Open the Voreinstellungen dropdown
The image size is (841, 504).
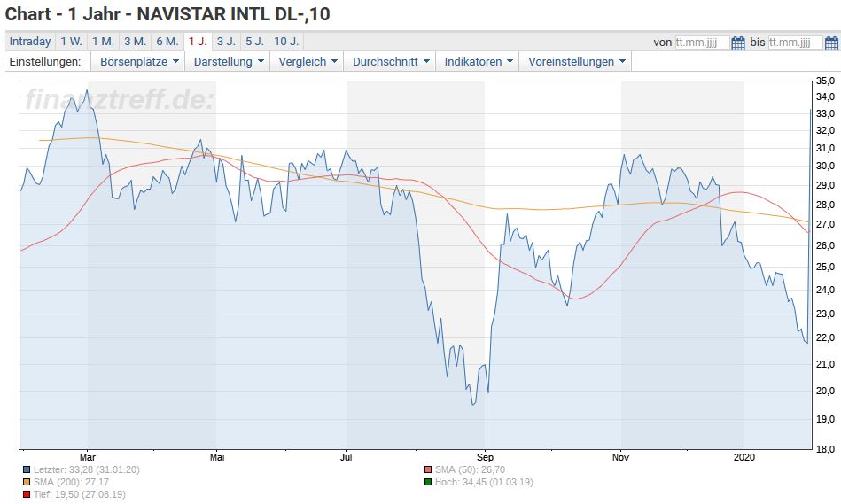click(576, 62)
